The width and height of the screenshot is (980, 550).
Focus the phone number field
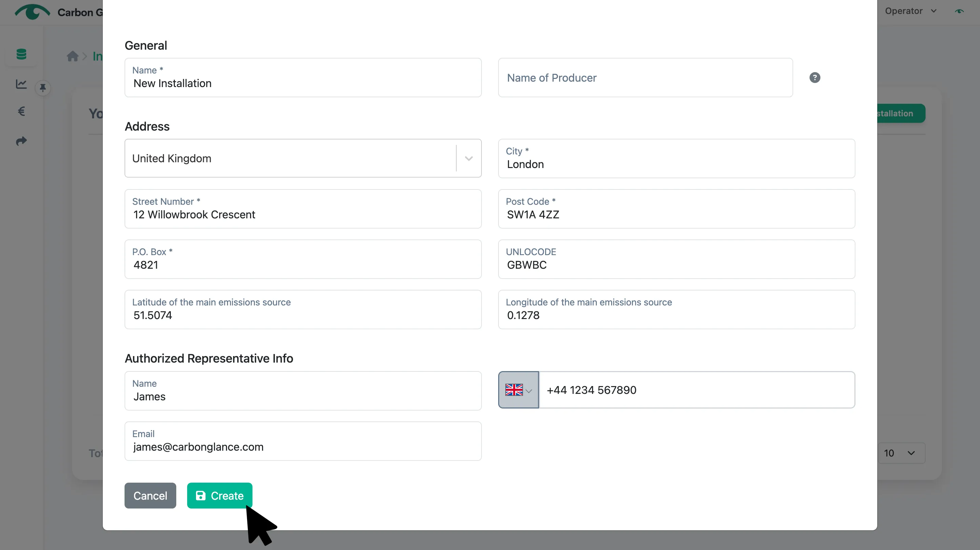(697, 390)
